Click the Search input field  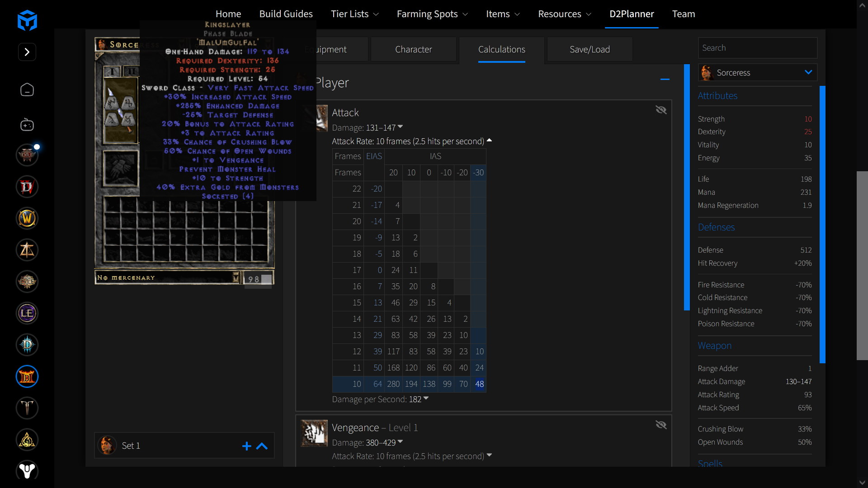(x=757, y=48)
